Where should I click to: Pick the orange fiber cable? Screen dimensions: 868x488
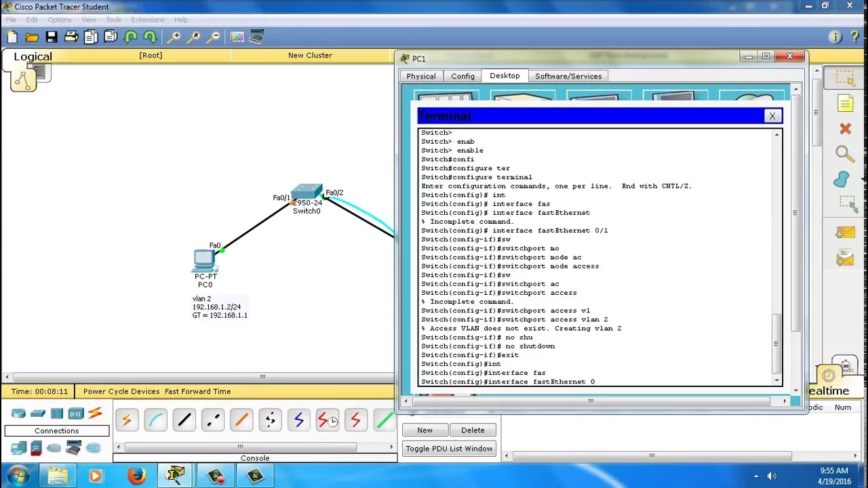pyautogui.click(x=241, y=420)
